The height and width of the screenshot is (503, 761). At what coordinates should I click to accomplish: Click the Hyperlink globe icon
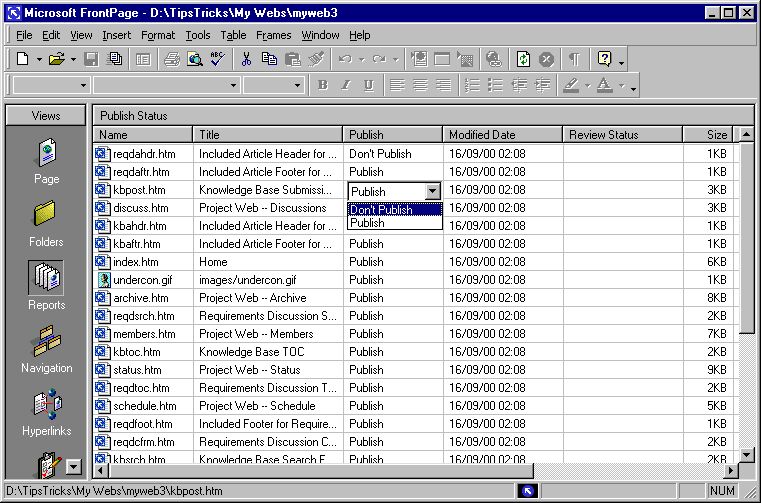494,59
